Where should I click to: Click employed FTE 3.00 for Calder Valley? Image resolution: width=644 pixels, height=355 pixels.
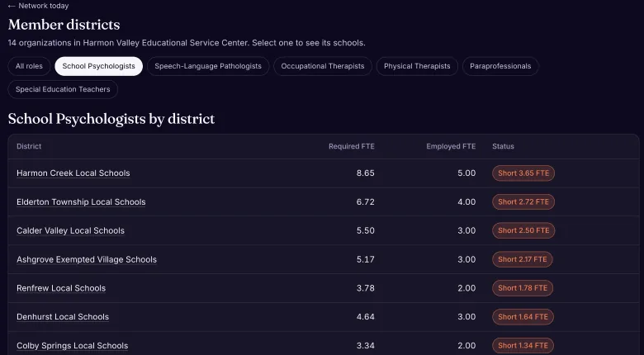(x=466, y=230)
